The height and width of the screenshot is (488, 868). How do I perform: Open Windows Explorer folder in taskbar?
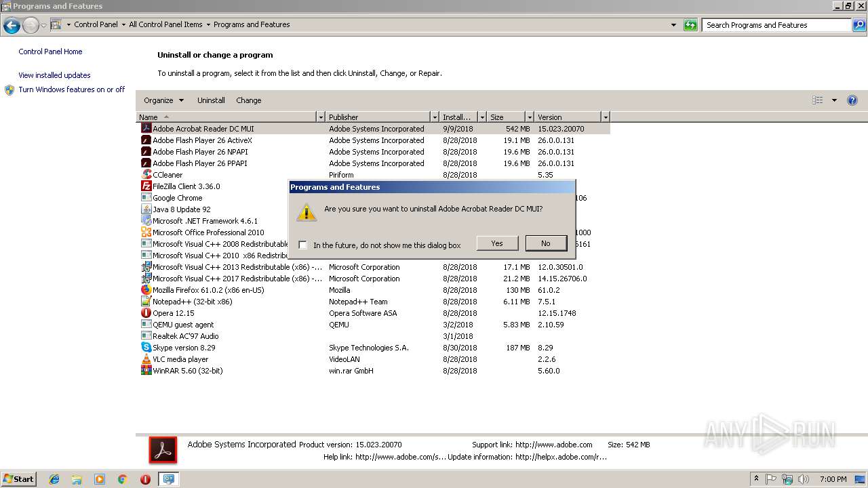pyautogui.click(x=77, y=479)
